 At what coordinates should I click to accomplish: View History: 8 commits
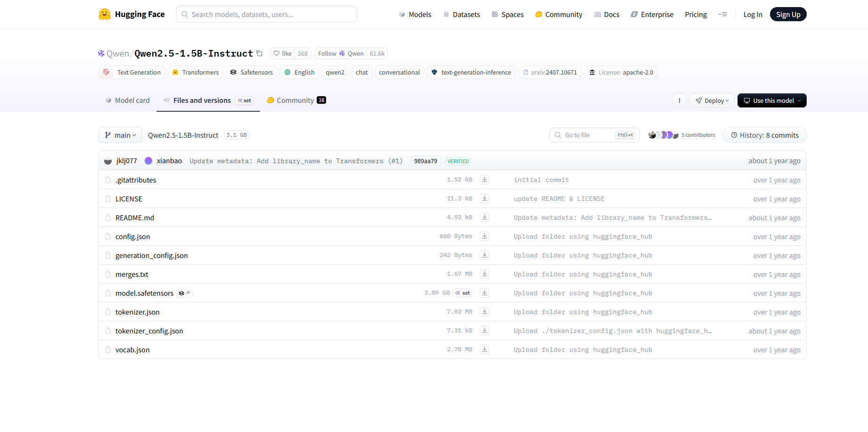click(x=764, y=135)
